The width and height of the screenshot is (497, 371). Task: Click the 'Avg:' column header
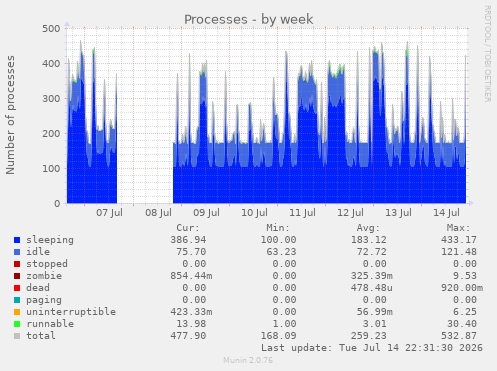[368, 228]
